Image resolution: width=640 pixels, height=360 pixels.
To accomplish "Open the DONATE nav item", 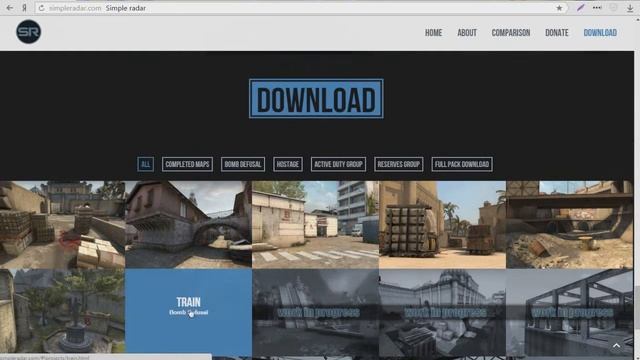I will 556,33.
